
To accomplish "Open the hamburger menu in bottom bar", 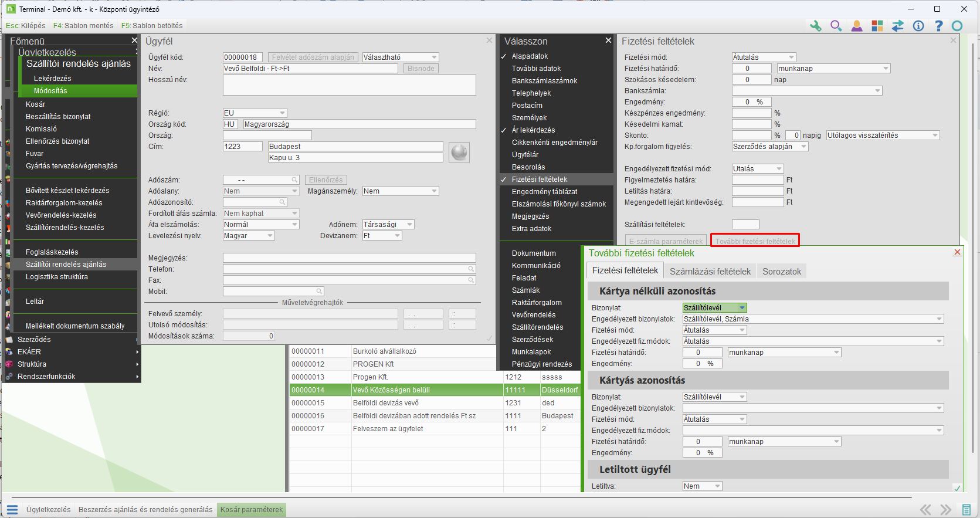I will 12,509.
